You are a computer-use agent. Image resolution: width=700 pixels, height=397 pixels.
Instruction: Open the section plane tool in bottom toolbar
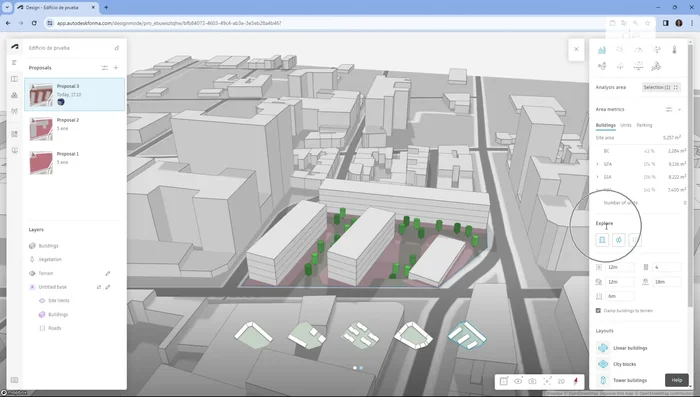click(x=504, y=381)
